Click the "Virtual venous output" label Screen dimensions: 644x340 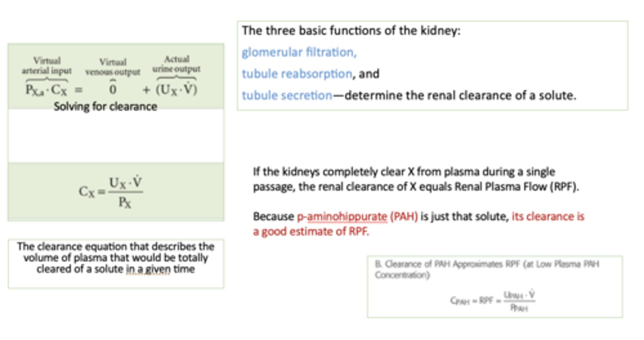[x=113, y=67]
